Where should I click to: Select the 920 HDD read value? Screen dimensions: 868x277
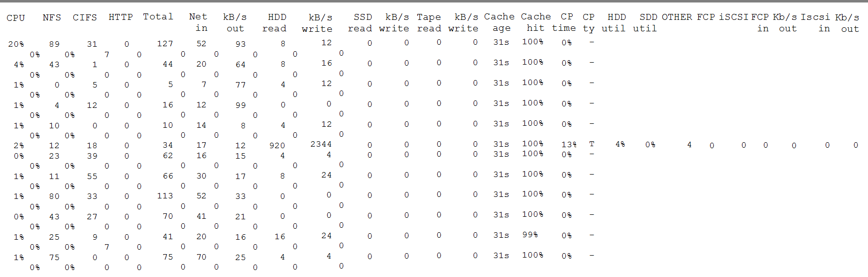[x=277, y=145]
